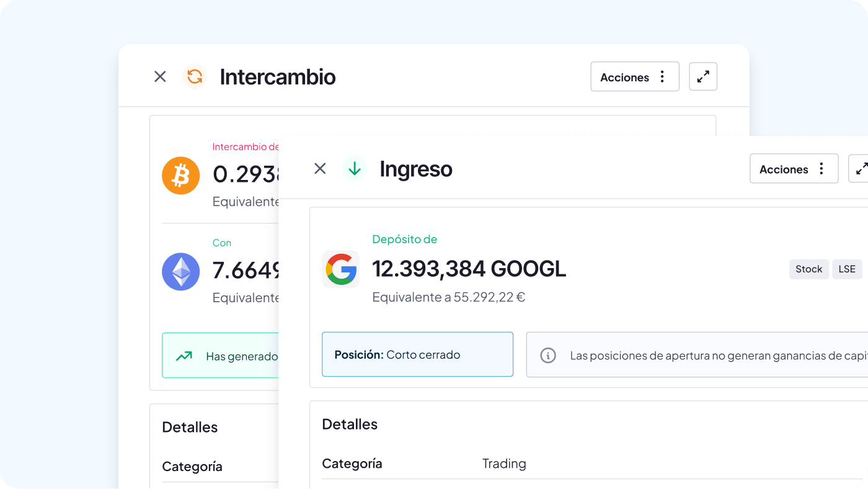Viewport: 868px width, 489px height.
Task: Click the Bitcoin coin icon
Action: coord(180,176)
